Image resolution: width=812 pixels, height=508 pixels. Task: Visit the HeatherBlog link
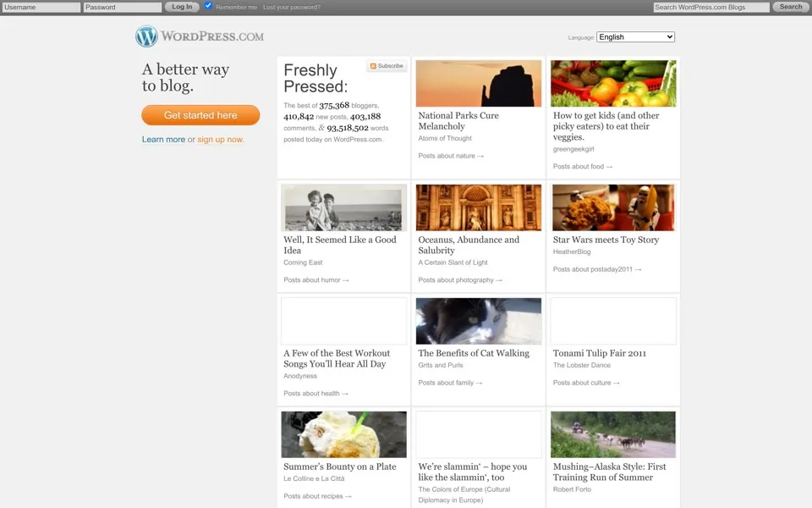(572, 252)
